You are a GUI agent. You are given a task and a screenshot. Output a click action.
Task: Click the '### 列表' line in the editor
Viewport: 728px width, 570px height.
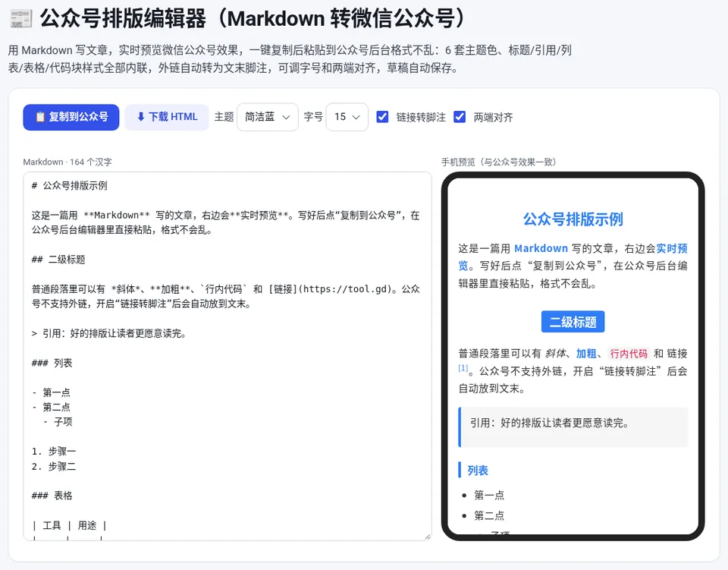pyautogui.click(x=52, y=363)
